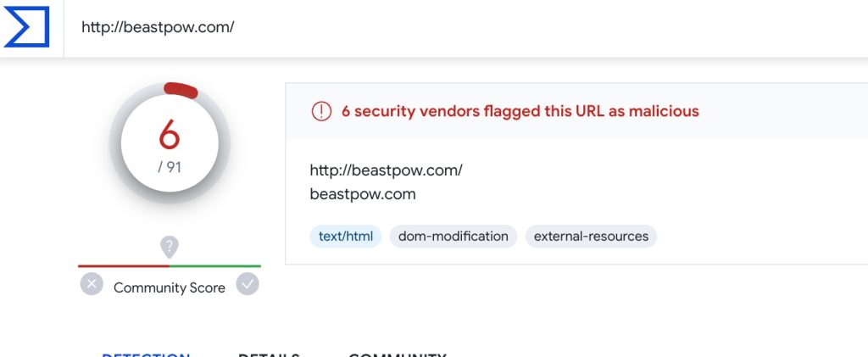Screen dimensions: 868x357
Task: Click the beastpow.com domain line
Action: pyautogui.click(x=363, y=194)
